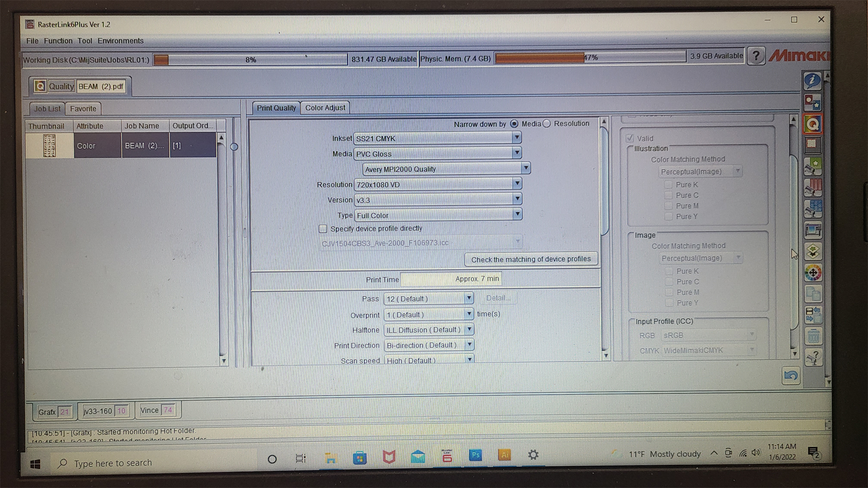The height and width of the screenshot is (488, 868).
Task: Open Settings gear on the taskbar
Action: [533, 455]
